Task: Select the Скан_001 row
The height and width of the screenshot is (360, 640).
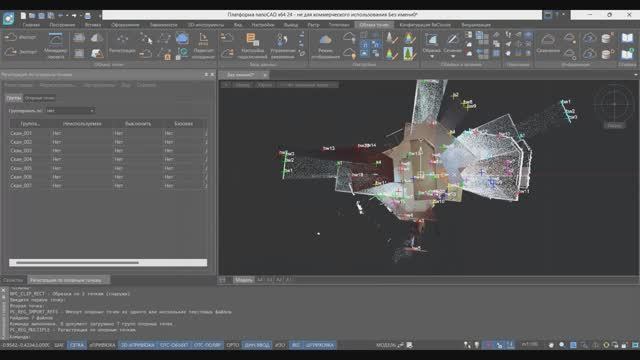Action: (108, 133)
